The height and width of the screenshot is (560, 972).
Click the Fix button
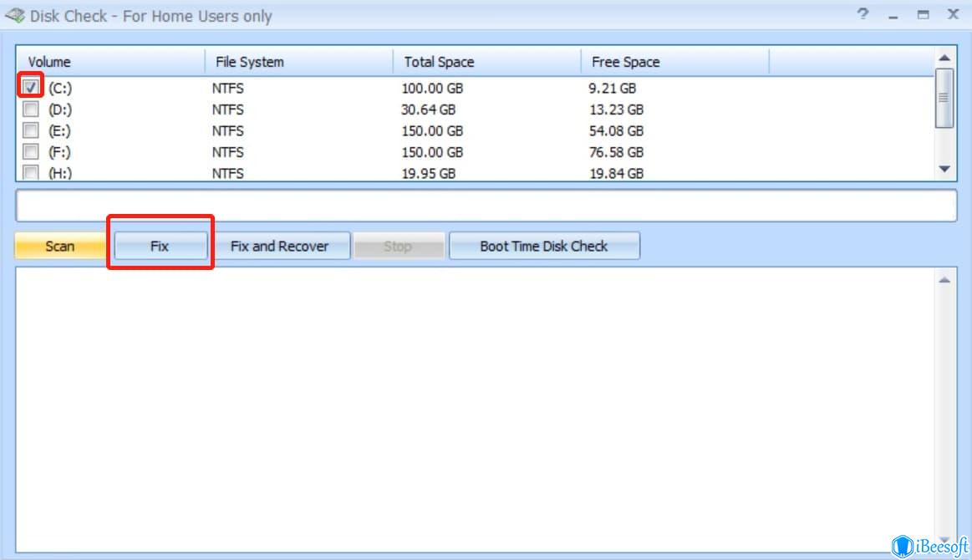[160, 247]
